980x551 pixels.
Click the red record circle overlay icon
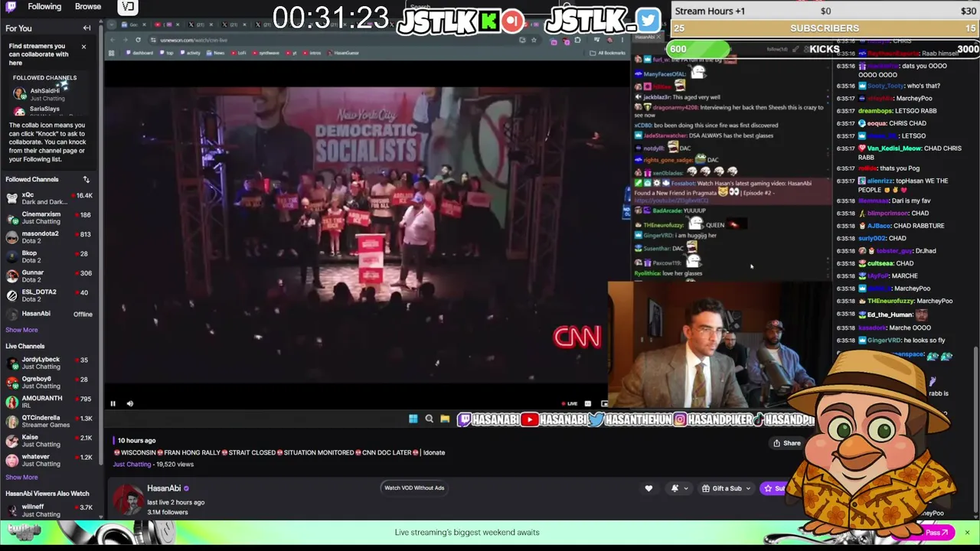pyautogui.click(x=513, y=21)
